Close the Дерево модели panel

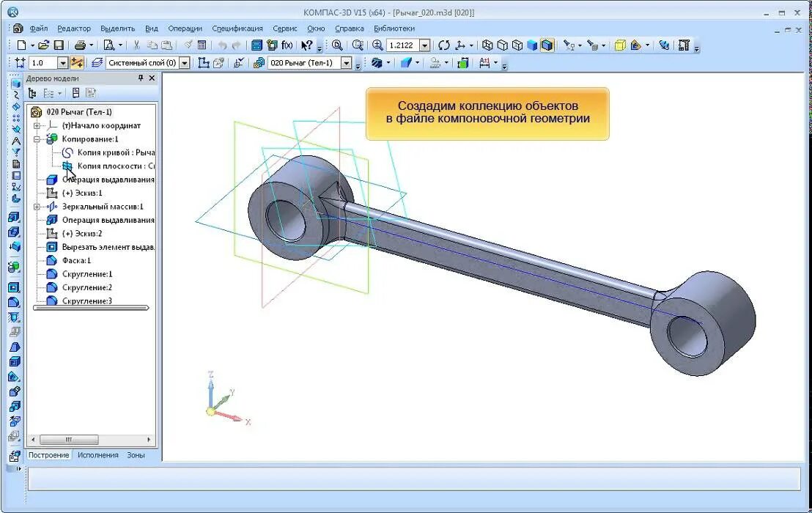pyautogui.click(x=152, y=78)
